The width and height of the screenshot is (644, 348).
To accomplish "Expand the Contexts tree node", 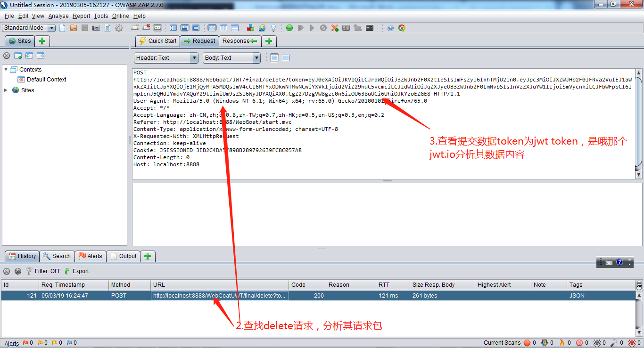I will pos(6,69).
